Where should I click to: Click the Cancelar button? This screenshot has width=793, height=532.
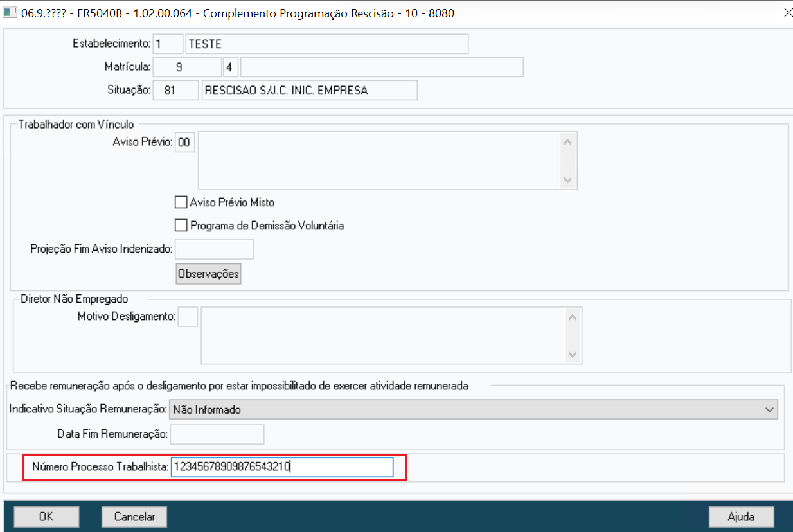[x=134, y=517]
